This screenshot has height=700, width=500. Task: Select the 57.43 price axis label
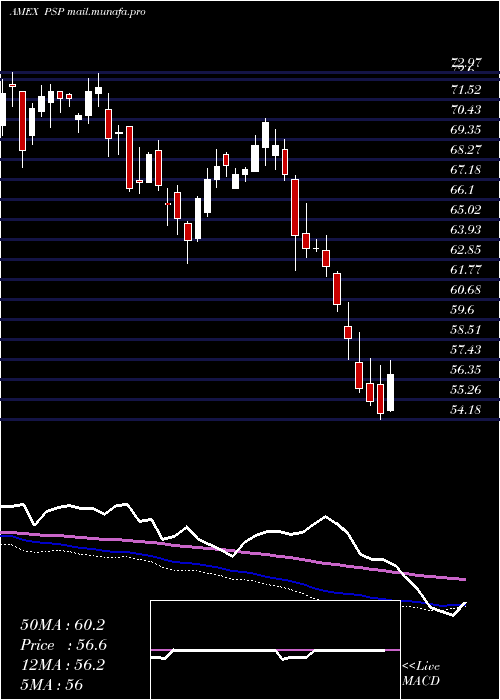[x=466, y=350]
